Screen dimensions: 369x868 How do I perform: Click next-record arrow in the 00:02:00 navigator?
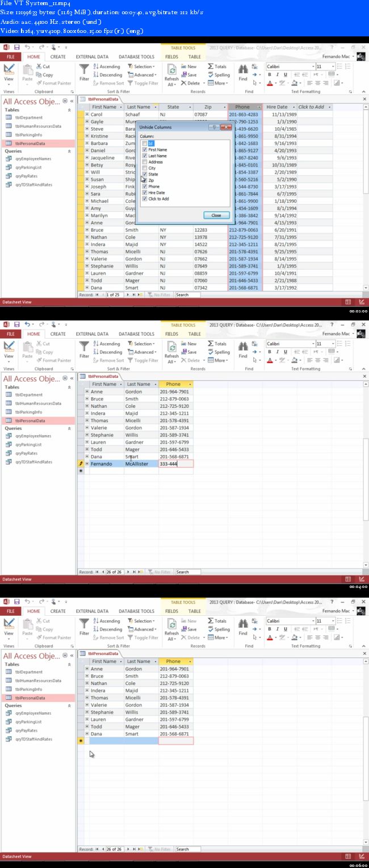(129, 295)
